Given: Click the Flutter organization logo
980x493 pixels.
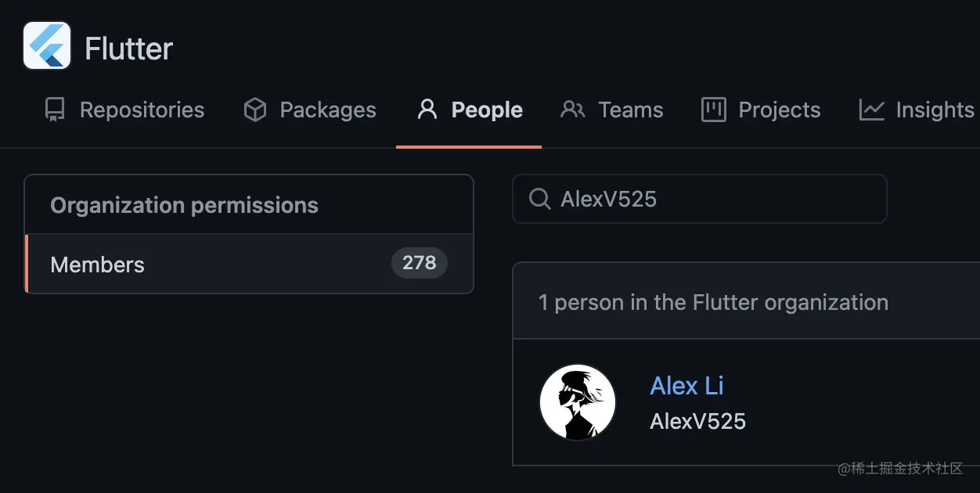Looking at the screenshot, I should click(x=47, y=46).
